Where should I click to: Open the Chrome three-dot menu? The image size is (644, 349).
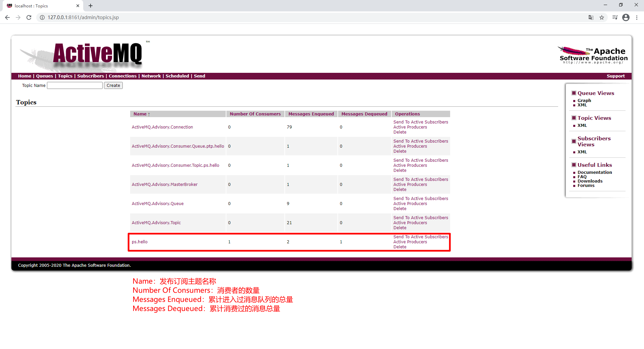(x=637, y=17)
